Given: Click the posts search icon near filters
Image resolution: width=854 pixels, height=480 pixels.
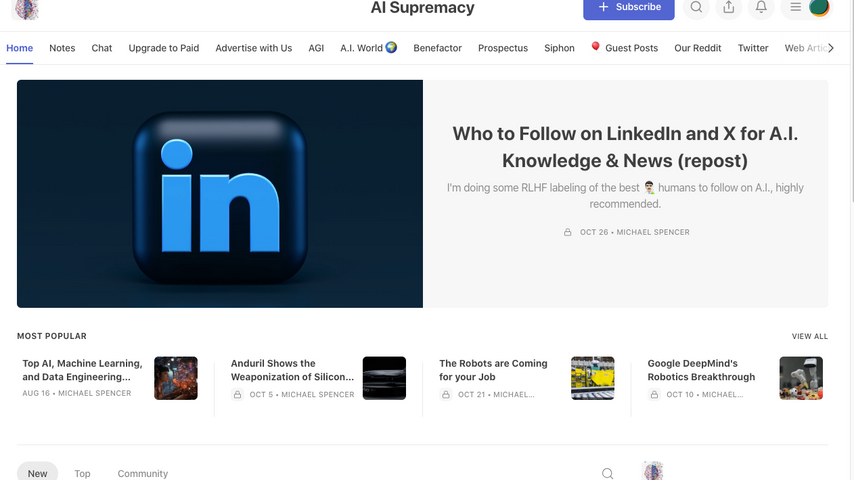Looking at the screenshot, I should (x=608, y=473).
